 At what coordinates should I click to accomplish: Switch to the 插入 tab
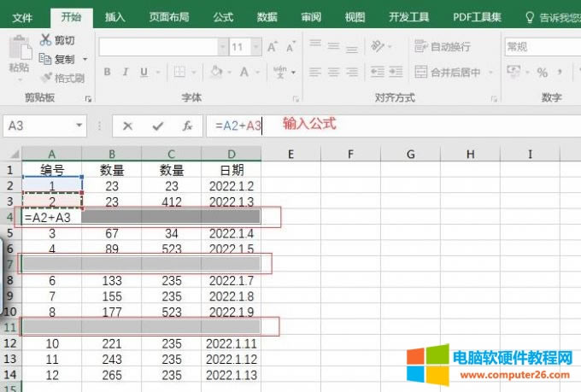click(114, 17)
